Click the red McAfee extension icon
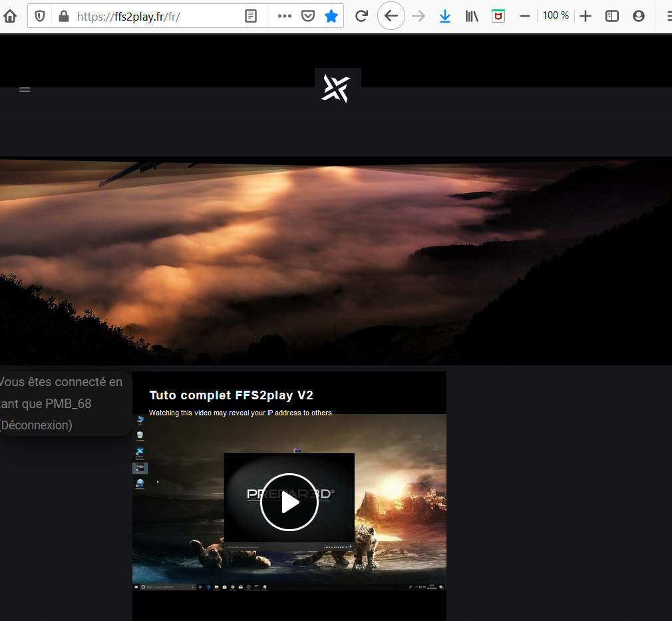This screenshot has height=621, width=672. [498, 16]
